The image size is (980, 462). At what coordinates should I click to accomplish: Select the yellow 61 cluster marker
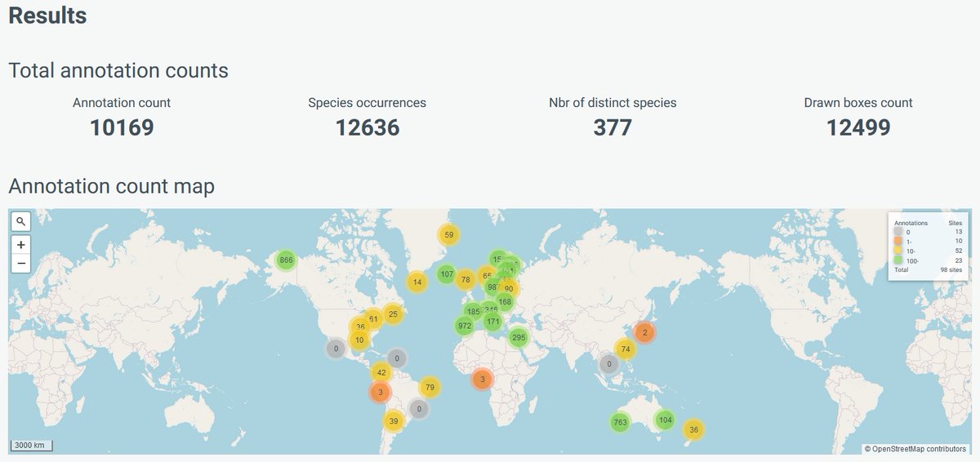coord(373,319)
